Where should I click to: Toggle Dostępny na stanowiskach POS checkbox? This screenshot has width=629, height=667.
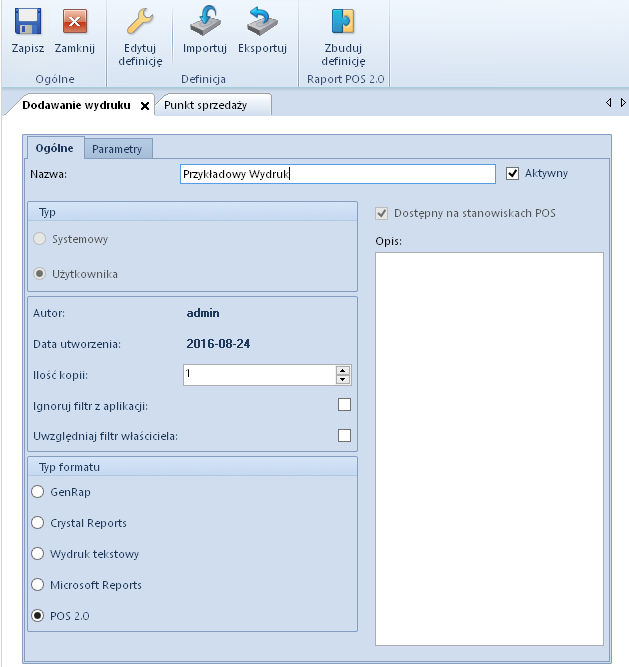point(381,213)
